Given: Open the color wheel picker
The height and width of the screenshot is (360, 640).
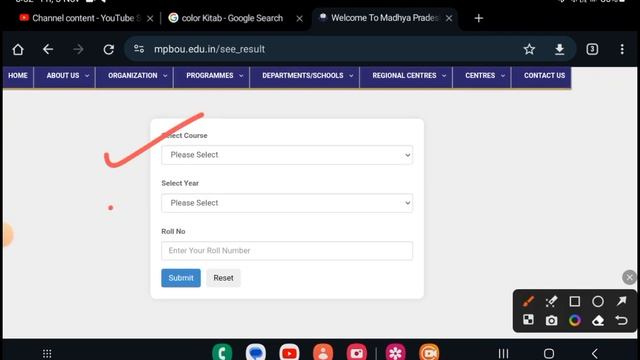Looking at the screenshot, I should 575,320.
